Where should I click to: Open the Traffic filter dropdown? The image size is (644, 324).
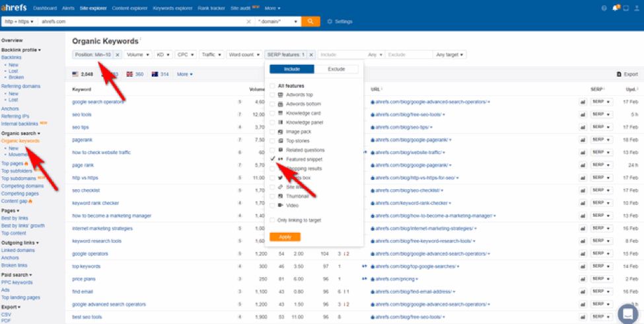point(211,54)
